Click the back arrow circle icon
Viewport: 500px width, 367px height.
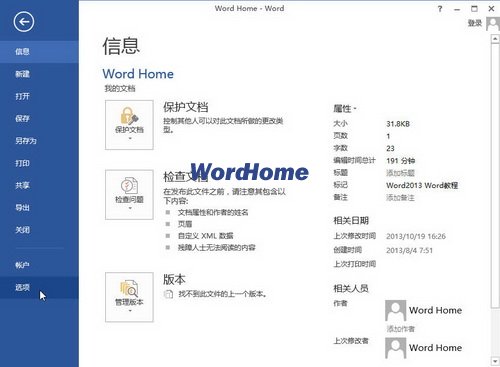coord(24,22)
